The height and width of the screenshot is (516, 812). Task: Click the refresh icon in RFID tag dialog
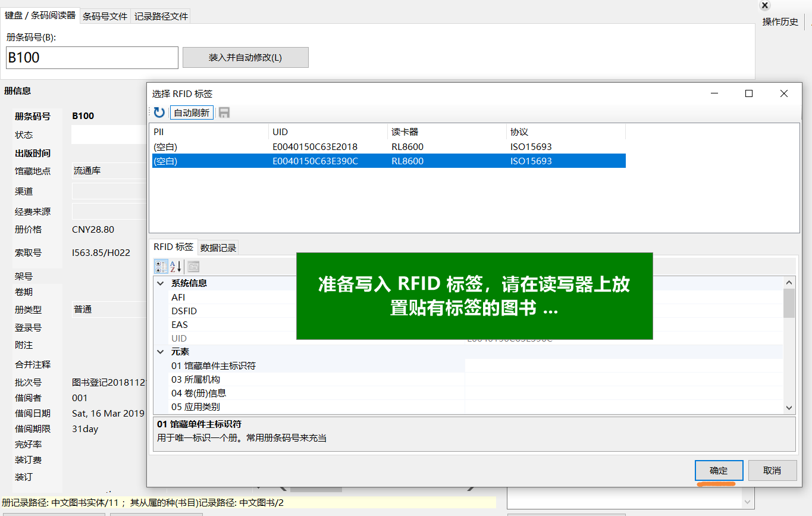click(x=158, y=112)
